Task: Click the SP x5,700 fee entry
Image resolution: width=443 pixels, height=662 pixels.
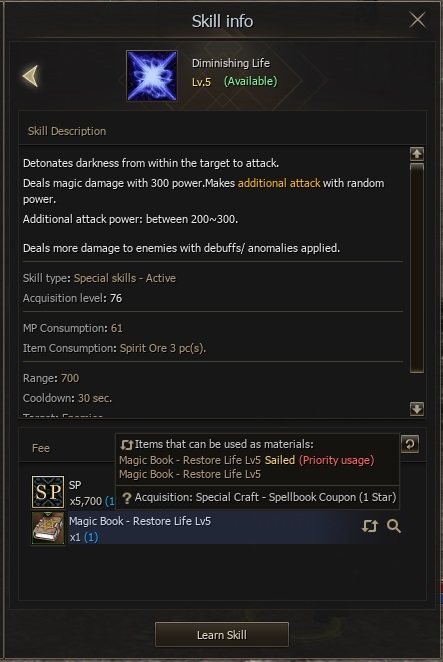Action: [x=73, y=492]
